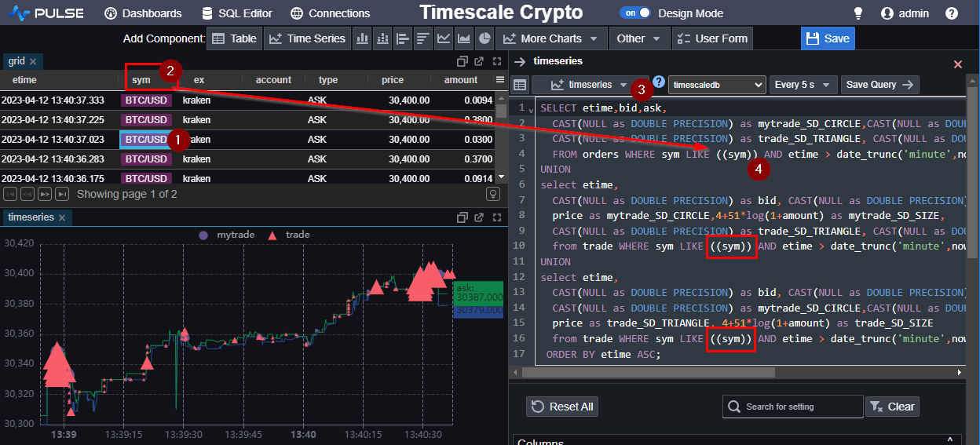Go to the last grid page

click(62, 194)
